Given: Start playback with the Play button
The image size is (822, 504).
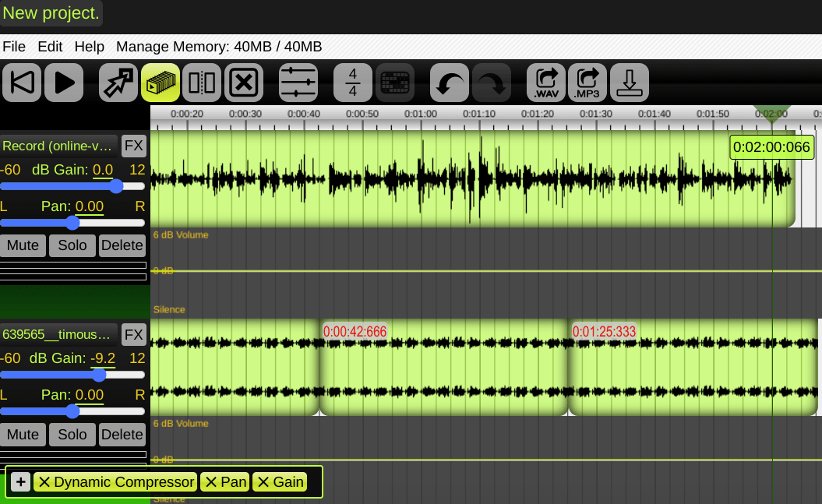Looking at the screenshot, I should pos(64,83).
